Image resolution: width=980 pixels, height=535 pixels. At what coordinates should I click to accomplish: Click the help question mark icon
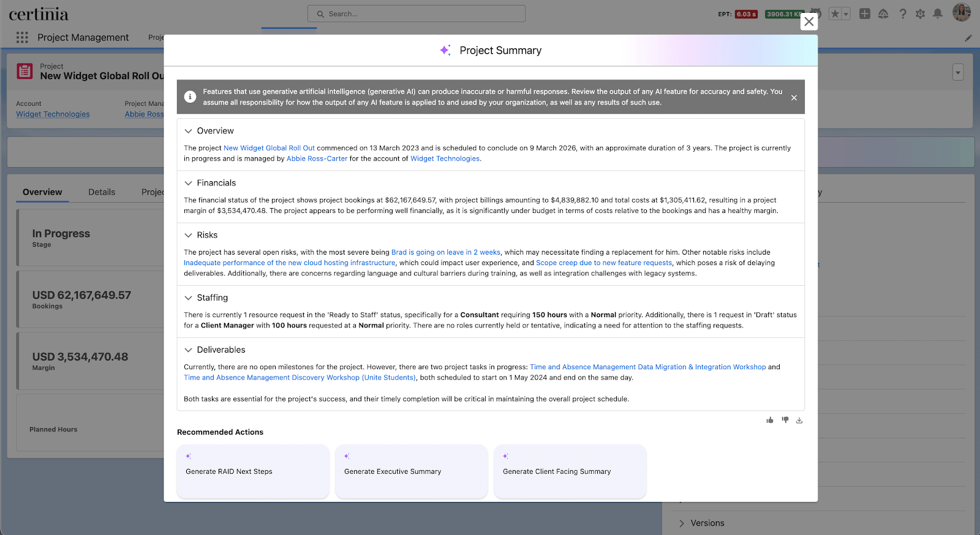pyautogui.click(x=902, y=13)
